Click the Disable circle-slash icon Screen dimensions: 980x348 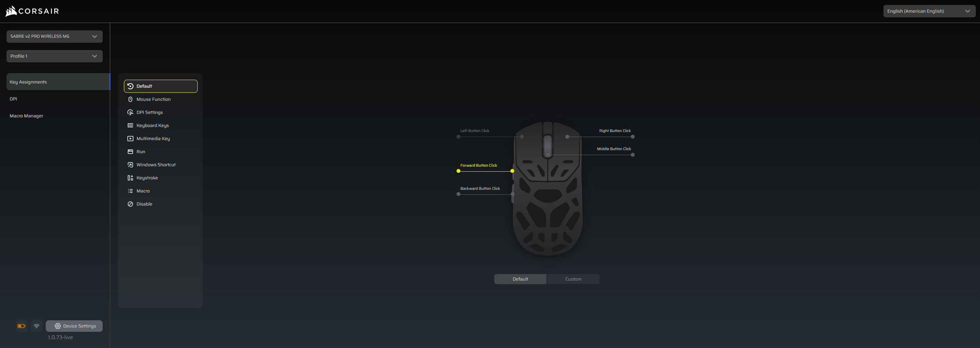pos(130,204)
